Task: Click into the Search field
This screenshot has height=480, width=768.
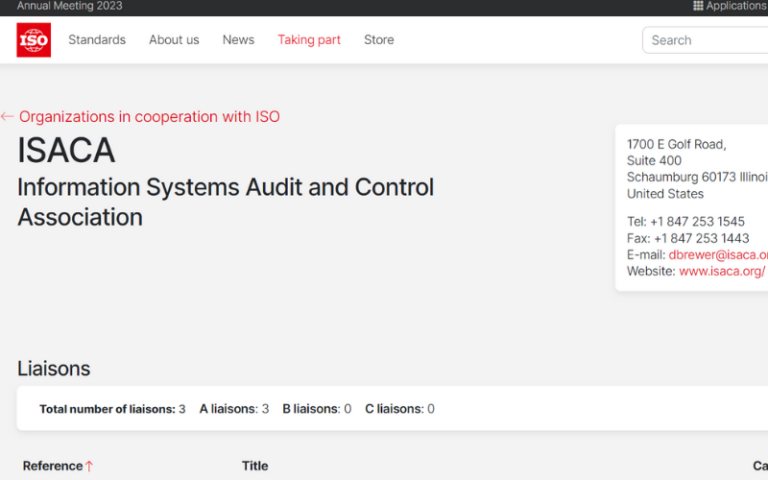Action: pyautogui.click(x=705, y=40)
